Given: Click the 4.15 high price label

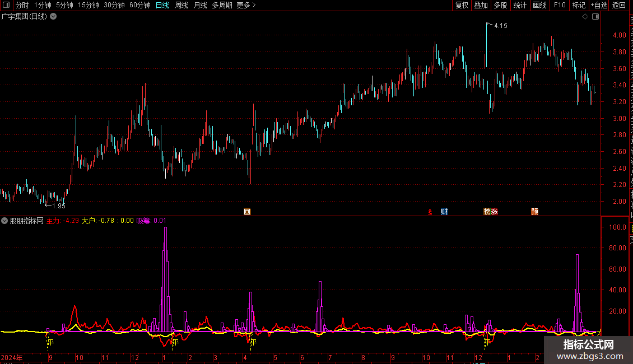Looking at the screenshot, I should [x=501, y=26].
